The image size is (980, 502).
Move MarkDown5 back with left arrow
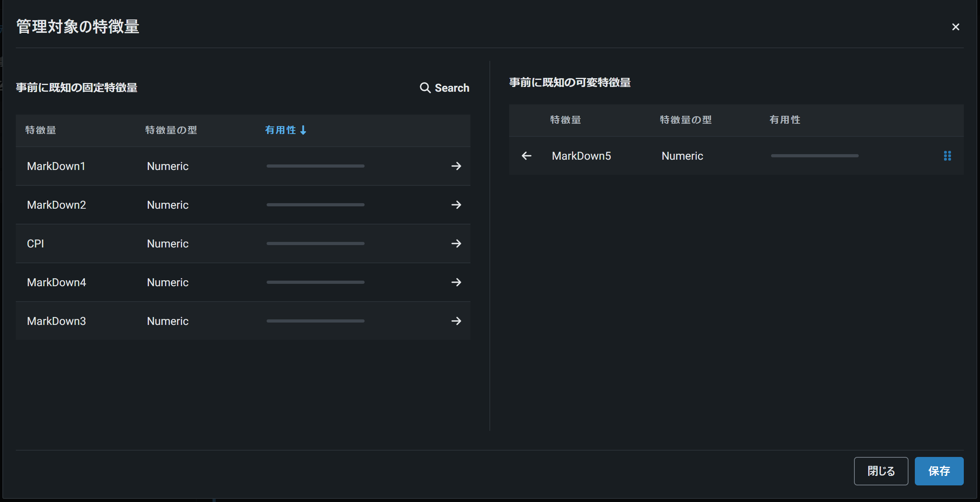click(527, 156)
